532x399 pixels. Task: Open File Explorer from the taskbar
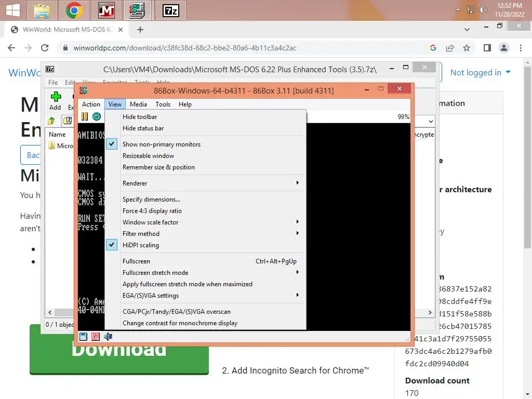coord(43,10)
